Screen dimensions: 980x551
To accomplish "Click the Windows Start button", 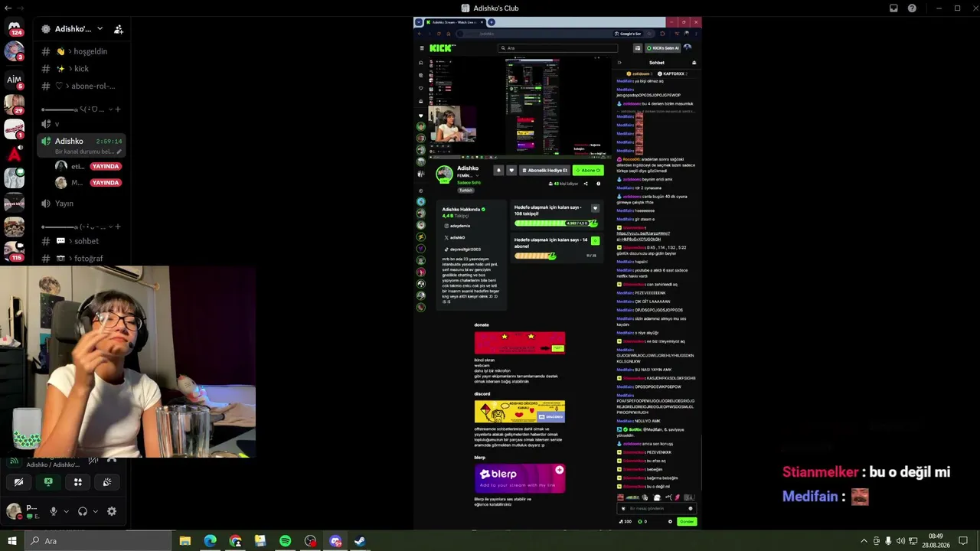I will click(x=12, y=541).
